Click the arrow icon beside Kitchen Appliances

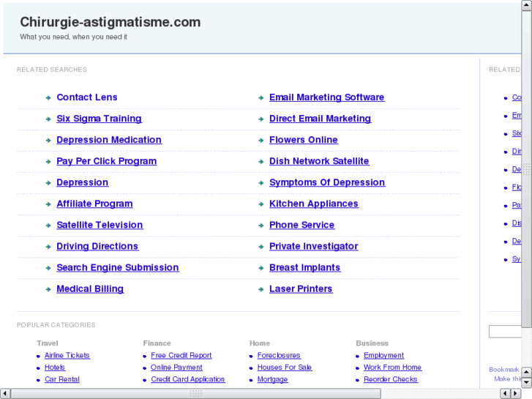click(x=261, y=204)
